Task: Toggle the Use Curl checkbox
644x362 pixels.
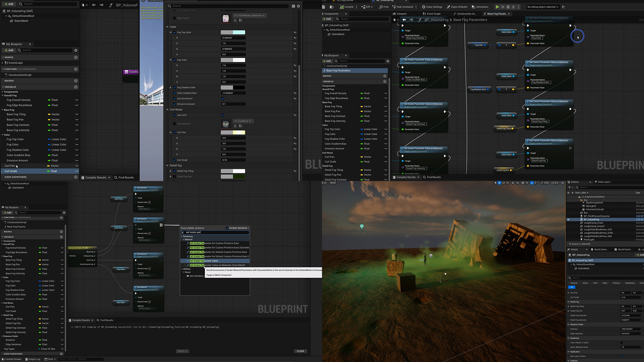Action: (x=222, y=115)
